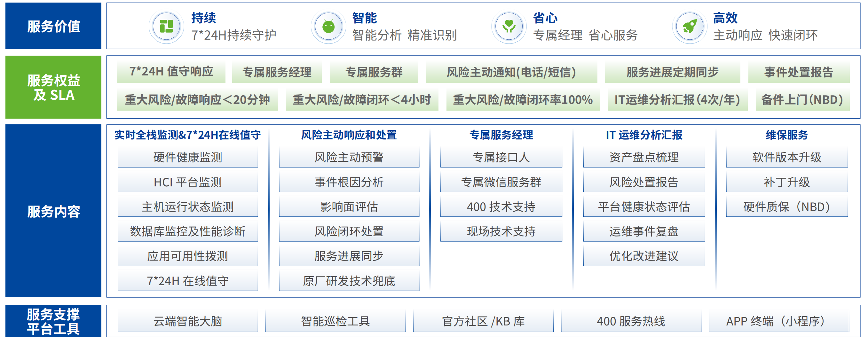
Task: Select the 服务价值 blue label block
Action: 53,26
